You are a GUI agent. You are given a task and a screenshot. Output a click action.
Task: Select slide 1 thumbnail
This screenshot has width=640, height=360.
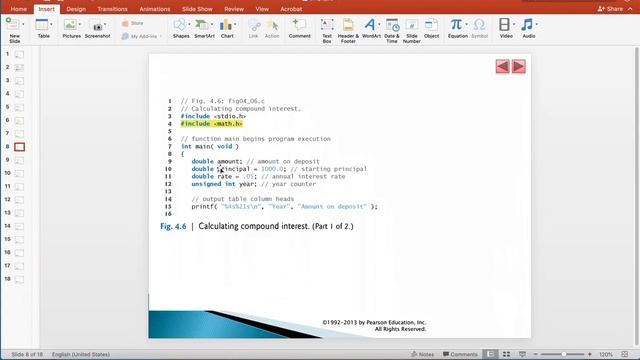pyautogui.click(x=19, y=54)
